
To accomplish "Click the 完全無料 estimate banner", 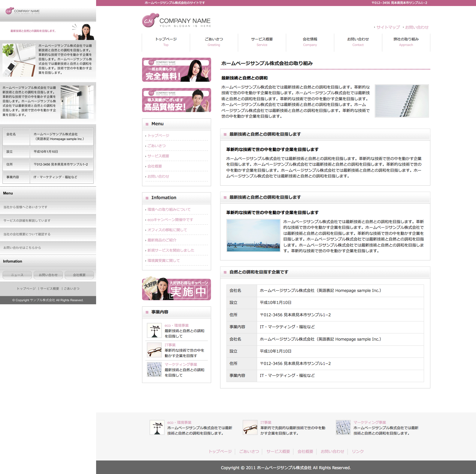I will [177, 70].
